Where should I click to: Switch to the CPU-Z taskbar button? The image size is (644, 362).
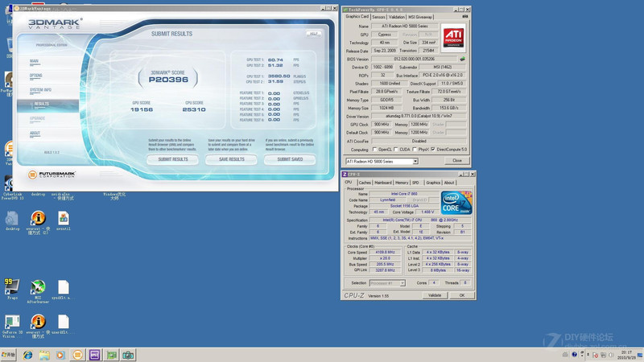pyautogui.click(x=94, y=355)
